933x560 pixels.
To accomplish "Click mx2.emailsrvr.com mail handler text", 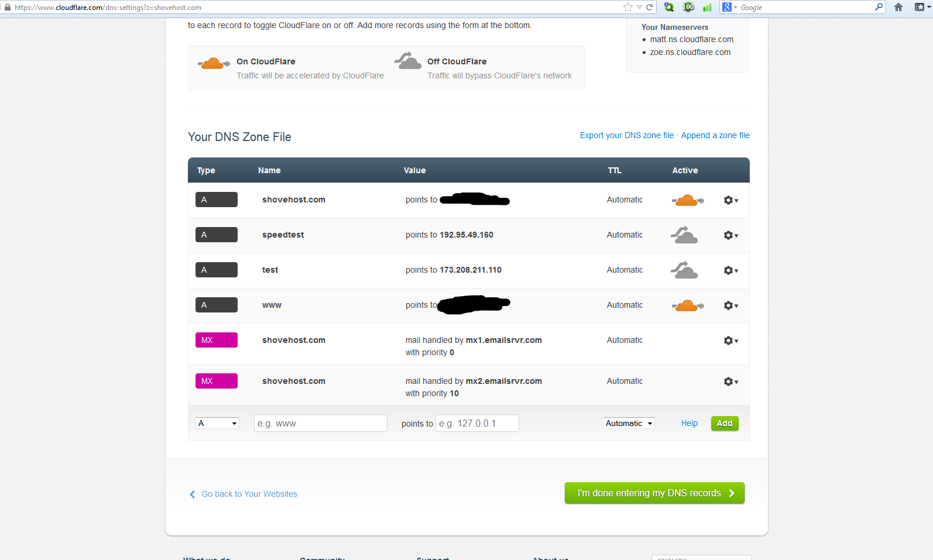I will point(503,381).
